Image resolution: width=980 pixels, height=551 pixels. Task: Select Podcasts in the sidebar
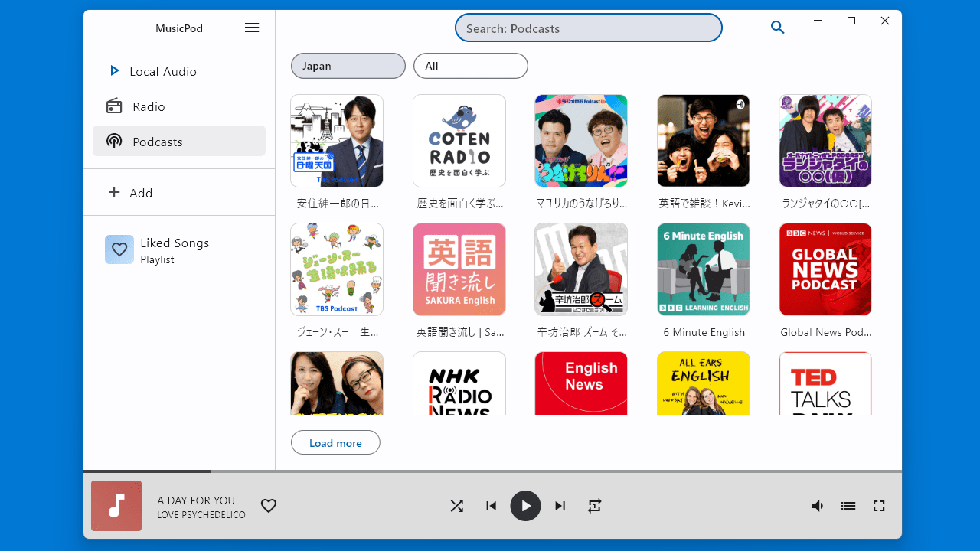tap(179, 142)
